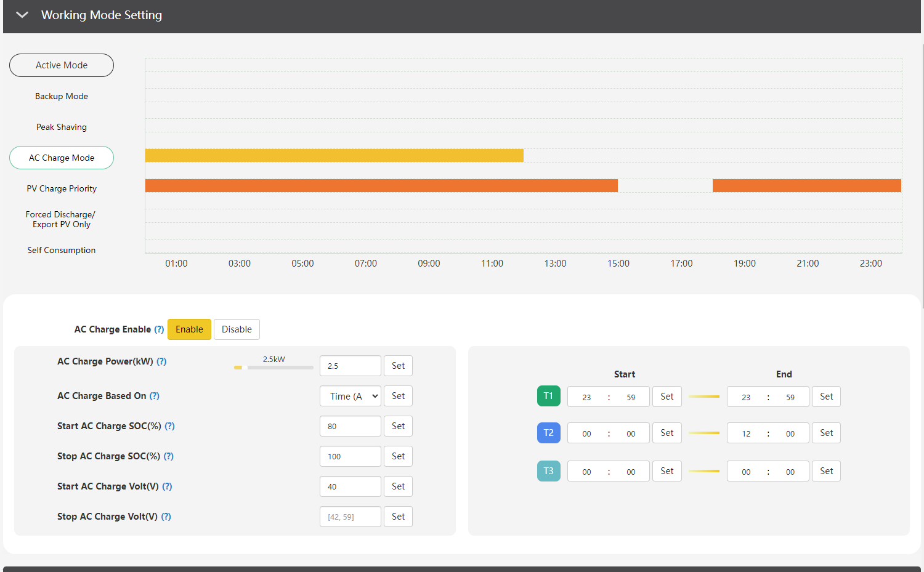Click the Stop AC Charge Volt input field
Screen dimensions: 924x572
pos(350,517)
